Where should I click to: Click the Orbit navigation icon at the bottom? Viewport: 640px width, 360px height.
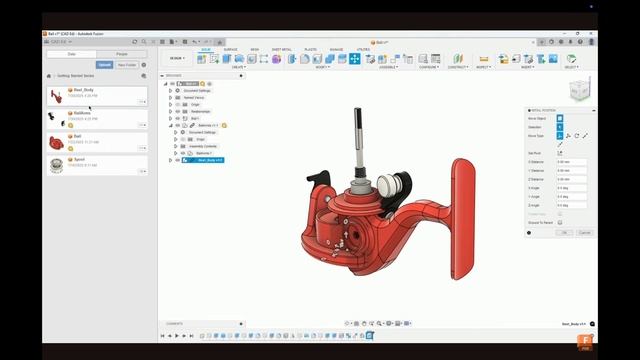[x=347, y=323]
